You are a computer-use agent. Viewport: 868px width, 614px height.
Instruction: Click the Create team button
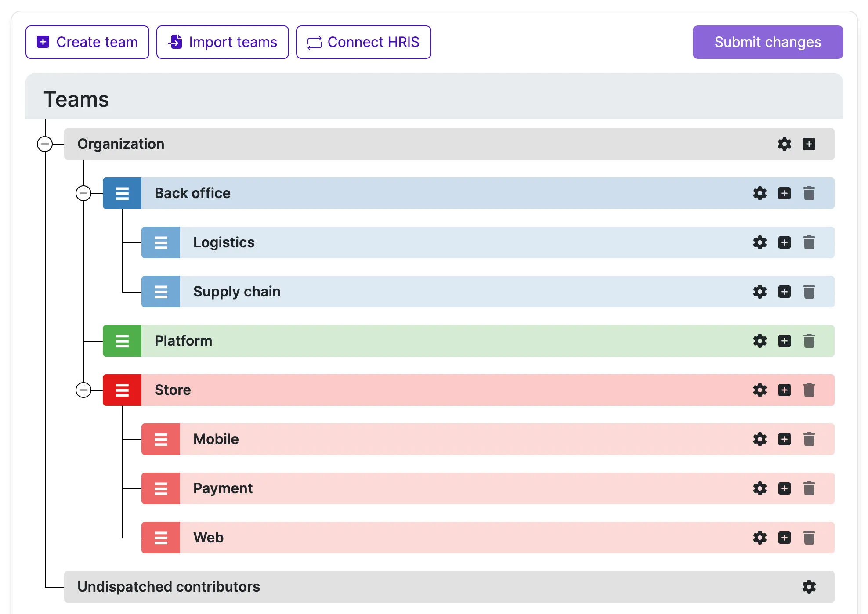point(87,42)
